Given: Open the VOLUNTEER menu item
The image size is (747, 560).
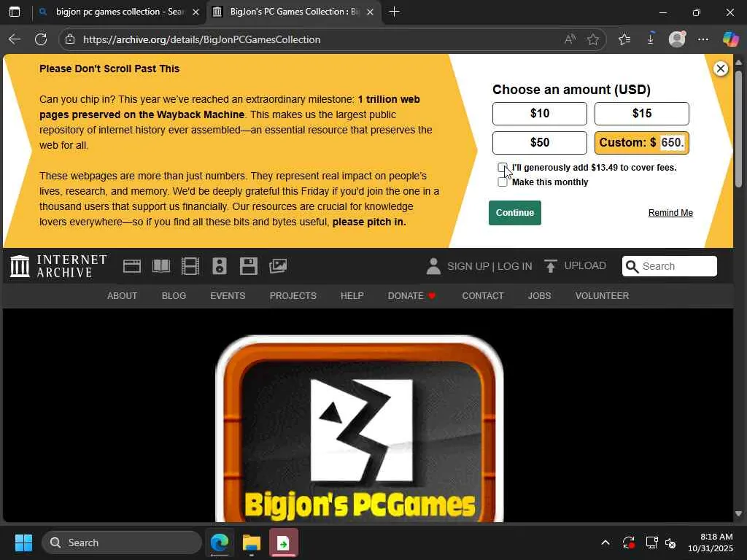Looking at the screenshot, I should 602,296.
